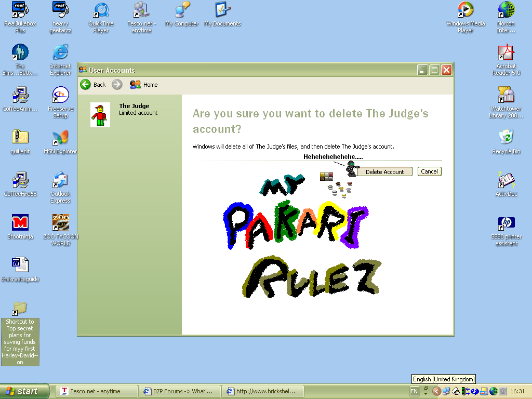Screen dimensions: 532x399
Task: Click the Delete Account button
Action: (384, 171)
